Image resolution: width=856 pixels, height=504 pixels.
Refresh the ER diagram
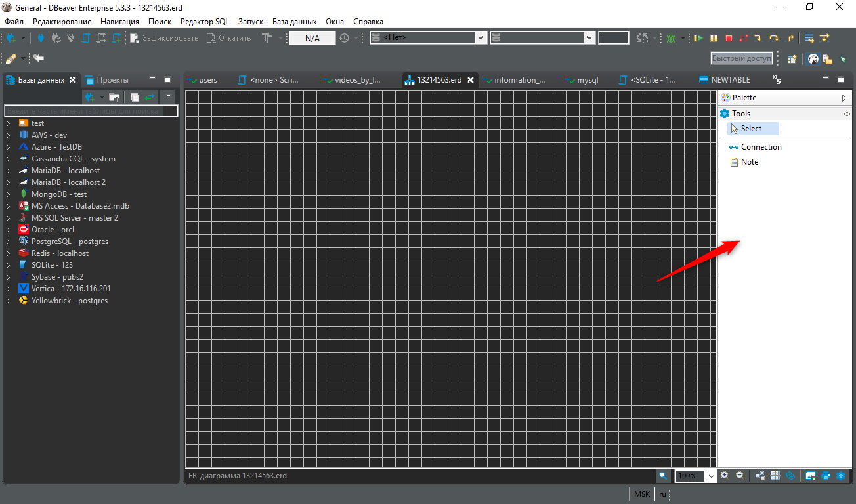[x=791, y=476]
